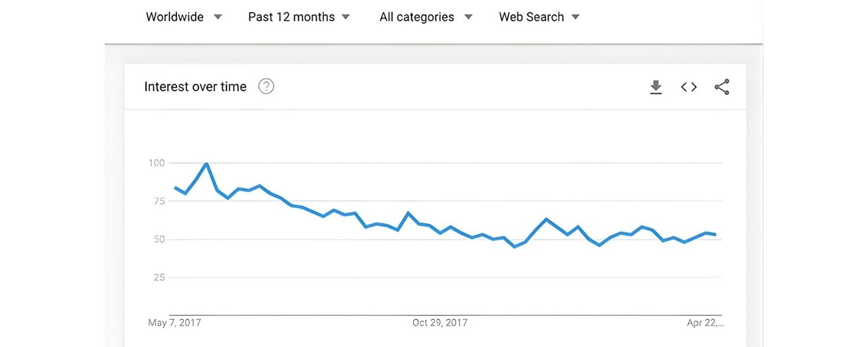Click the Worldwide filter chevron
This screenshot has height=347, width=868.
(218, 17)
